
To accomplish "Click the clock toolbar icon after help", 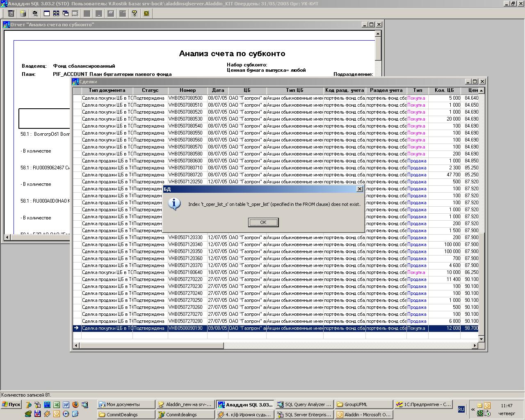I will (x=146, y=14).
